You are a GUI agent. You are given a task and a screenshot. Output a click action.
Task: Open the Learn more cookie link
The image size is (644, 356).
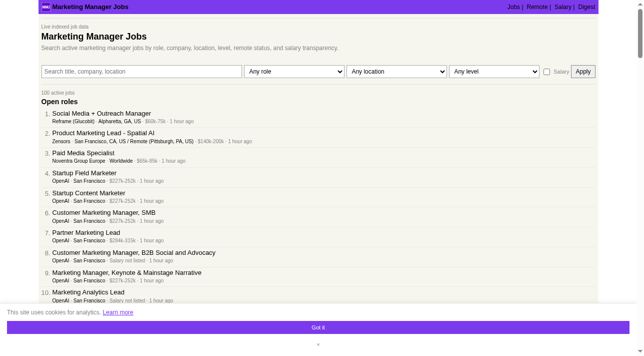[x=118, y=312]
